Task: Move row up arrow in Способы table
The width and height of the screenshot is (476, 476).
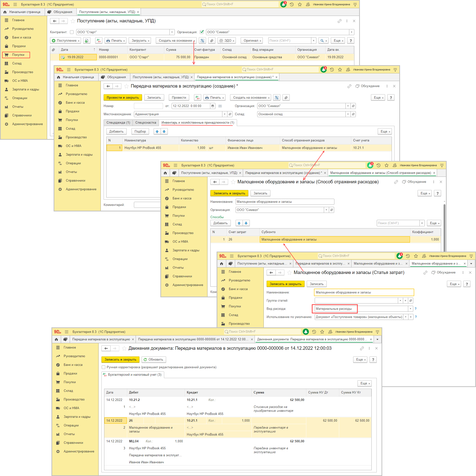Action: pos(239,223)
